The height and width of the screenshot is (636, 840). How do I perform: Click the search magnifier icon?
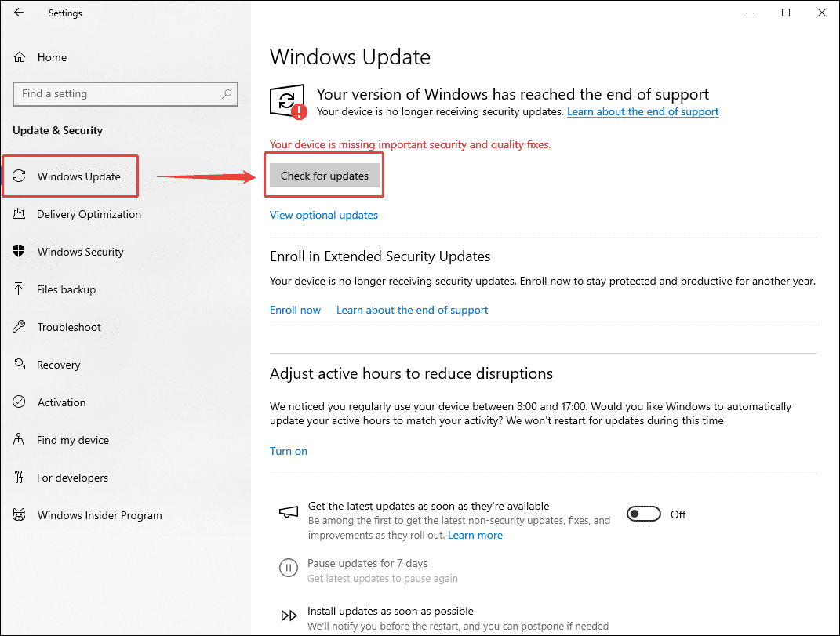(x=227, y=94)
